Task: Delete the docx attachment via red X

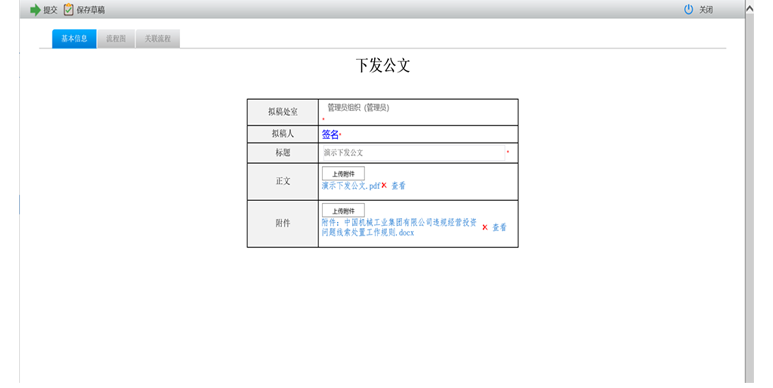Action: (x=485, y=227)
